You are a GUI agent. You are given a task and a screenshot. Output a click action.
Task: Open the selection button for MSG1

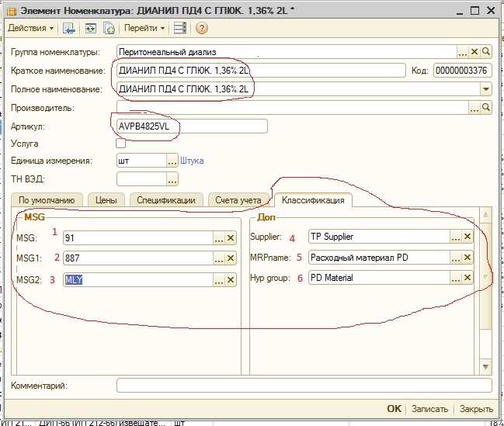pyautogui.click(x=220, y=258)
